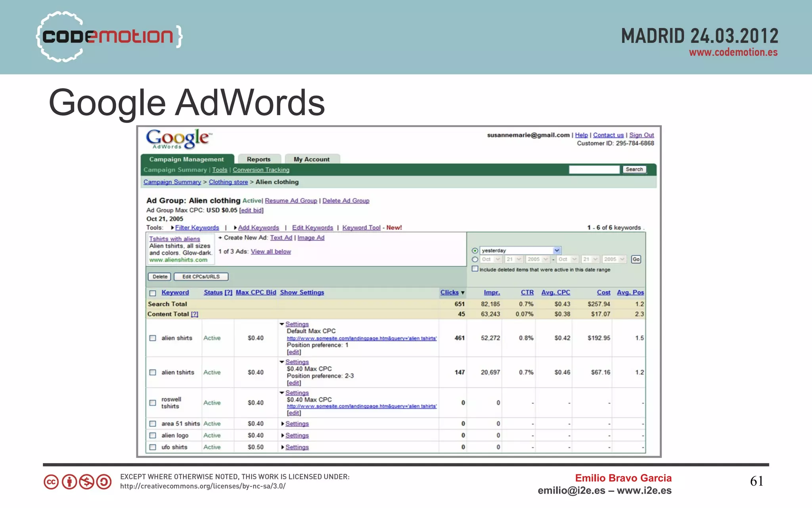The image size is (812, 508).
Task: Create a new Text Ad link
Action: pyautogui.click(x=281, y=238)
